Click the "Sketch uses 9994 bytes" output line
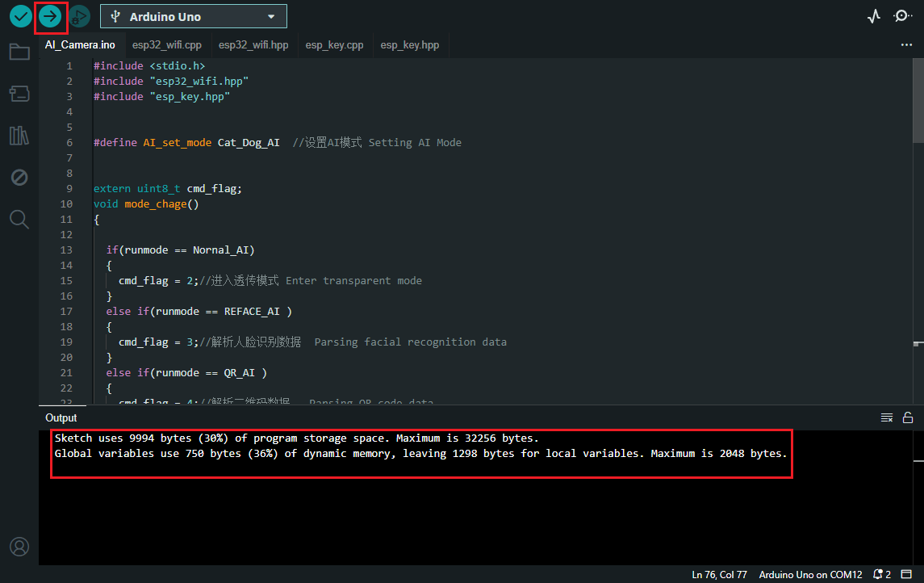The height and width of the screenshot is (583, 924). pos(297,438)
